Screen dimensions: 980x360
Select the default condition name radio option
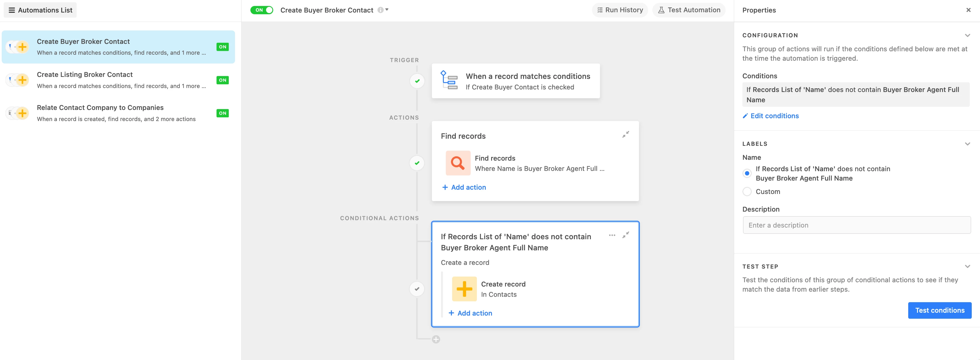click(747, 173)
